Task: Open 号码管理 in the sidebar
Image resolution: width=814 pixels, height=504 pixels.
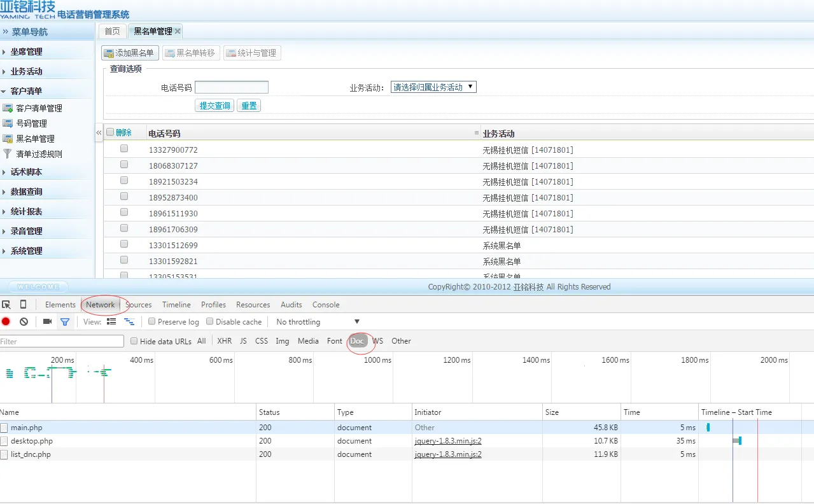Action: [x=32, y=123]
